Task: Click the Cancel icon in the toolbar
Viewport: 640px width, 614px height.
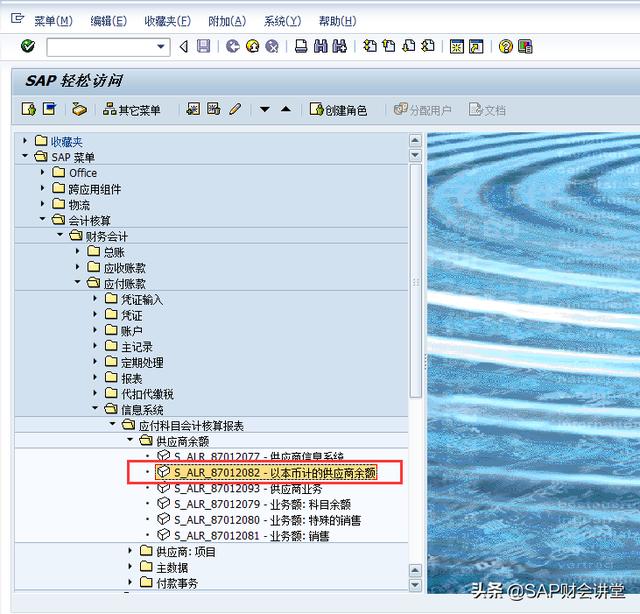Action: [x=272, y=46]
